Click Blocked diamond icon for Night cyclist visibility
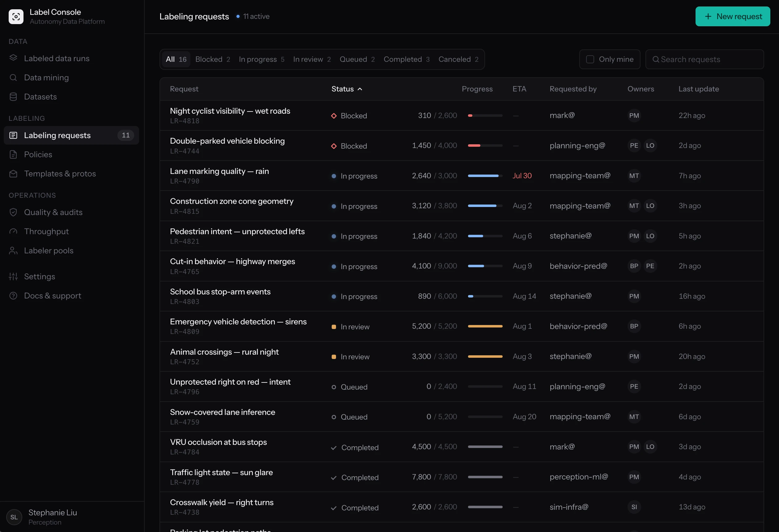This screenshot has width=779, height=532. [334, 116]
